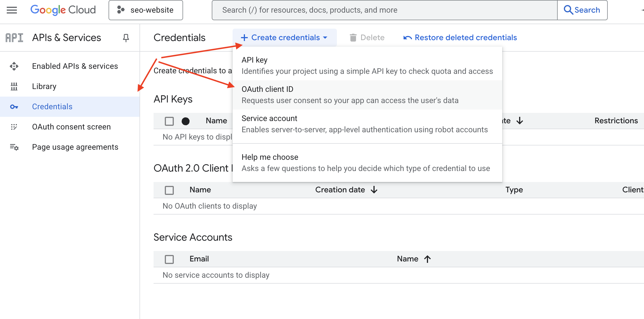Click the API icon beside APIs & Services
The height and width of the screenshot is (319, 644).
tap(14, 38)
